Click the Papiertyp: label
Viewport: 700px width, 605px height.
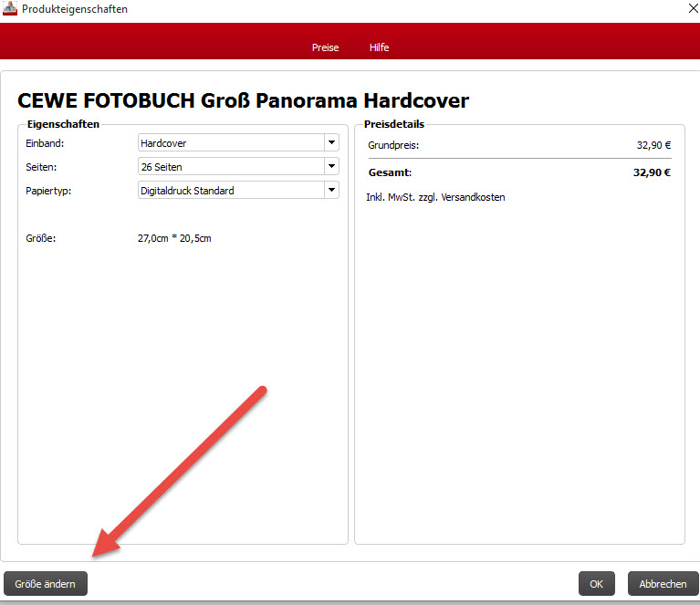(x=48, y=191)
